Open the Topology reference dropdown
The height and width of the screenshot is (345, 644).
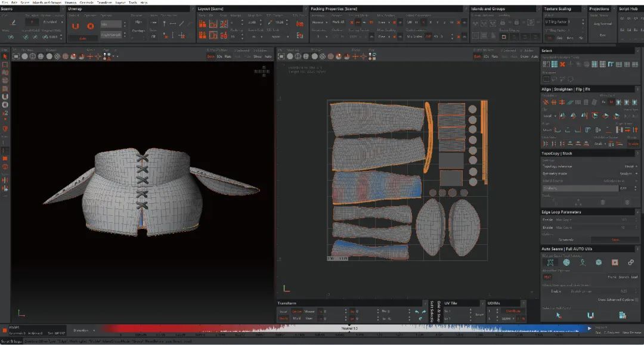[x=631, y=166]
